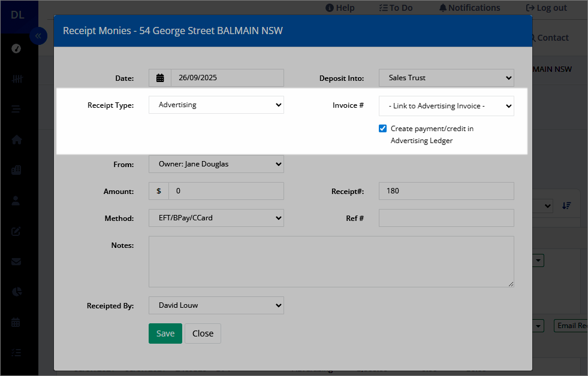Viewport: 588px width, 376px height.
Task: Click inside the Notes text area
Action: [331, 262]
